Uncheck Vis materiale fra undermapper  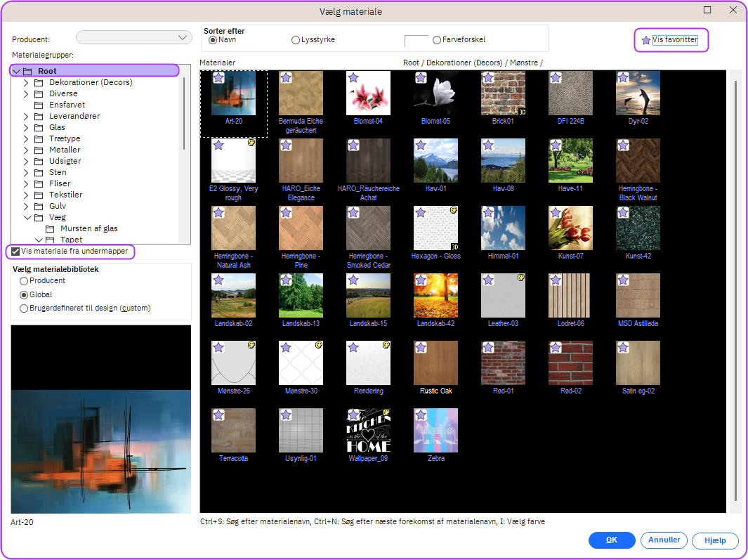[15, 252]
